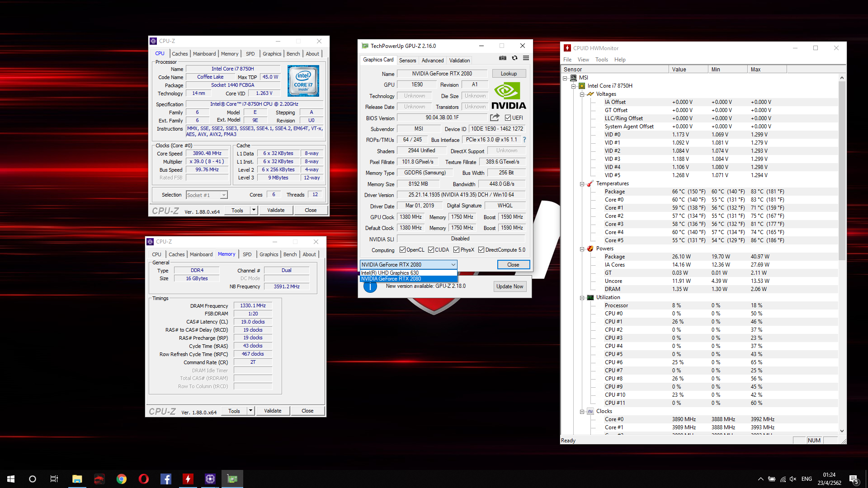Click Temperatures thermometer icon in HWMonitor
868x488 pixels.
[590, 183]
